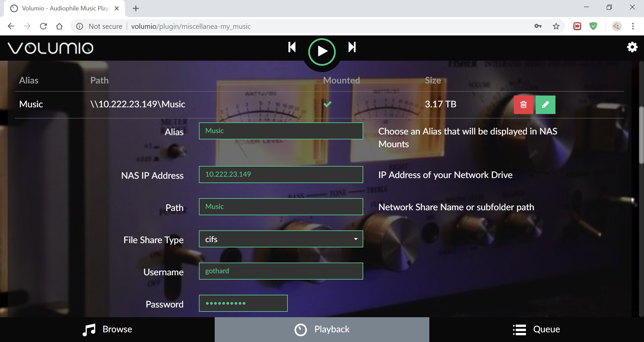Click the browser forward arrow
644x342 pixels.
point(27,26)
